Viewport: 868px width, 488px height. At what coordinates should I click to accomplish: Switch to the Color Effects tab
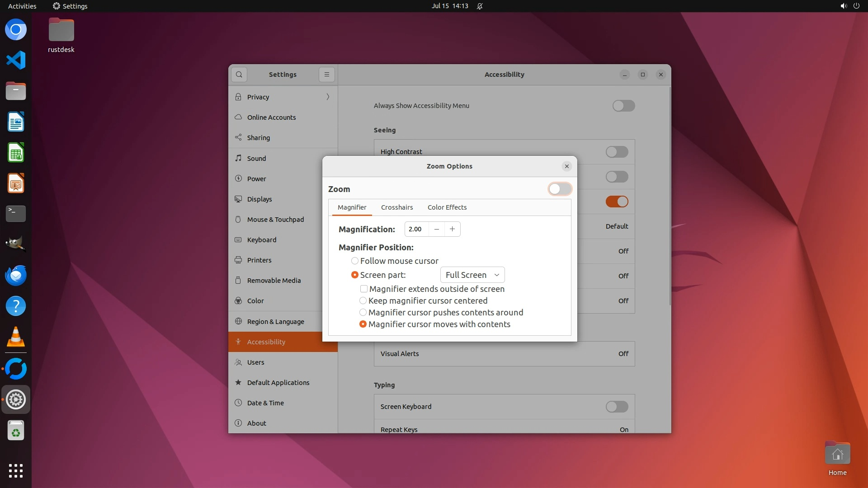(447, 207)
